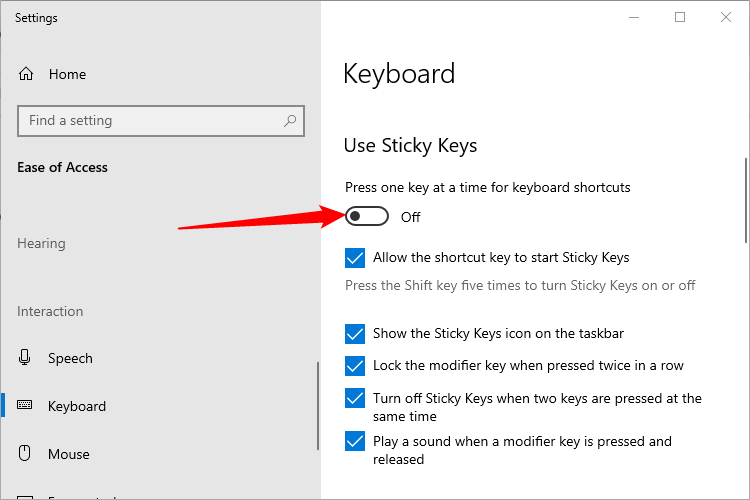
Task: Uncheck Turn off Sticky Keys when two keys pressed
Action: tap(355, 398)
